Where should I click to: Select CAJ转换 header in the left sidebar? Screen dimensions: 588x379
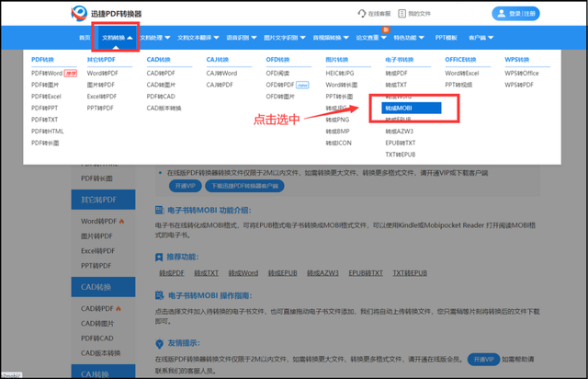click(103, 372)
